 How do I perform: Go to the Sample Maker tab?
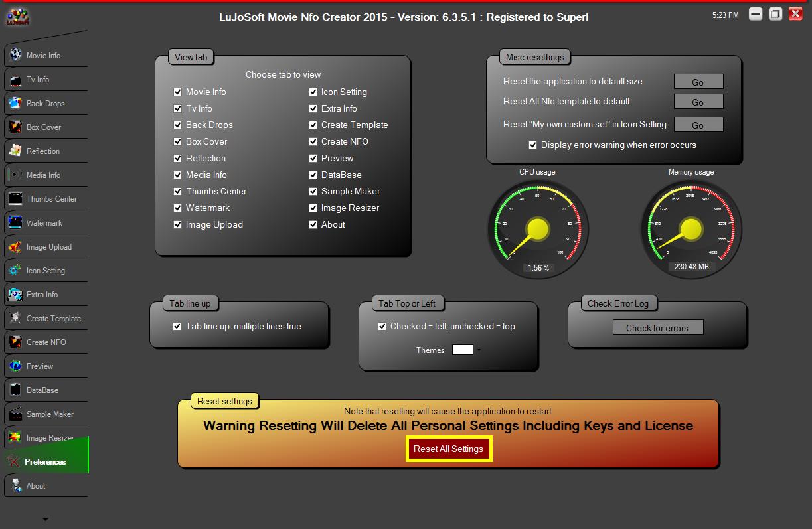click(x=46, y=414)
